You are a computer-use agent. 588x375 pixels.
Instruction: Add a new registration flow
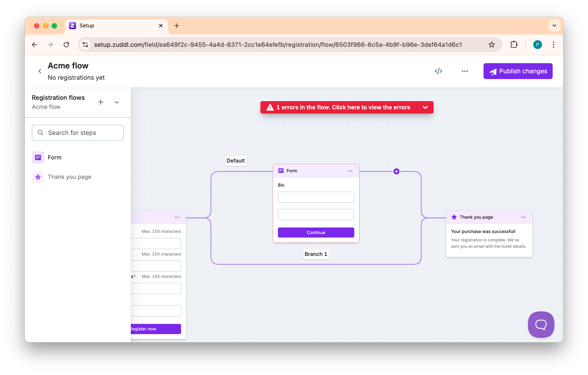(101, 102)
